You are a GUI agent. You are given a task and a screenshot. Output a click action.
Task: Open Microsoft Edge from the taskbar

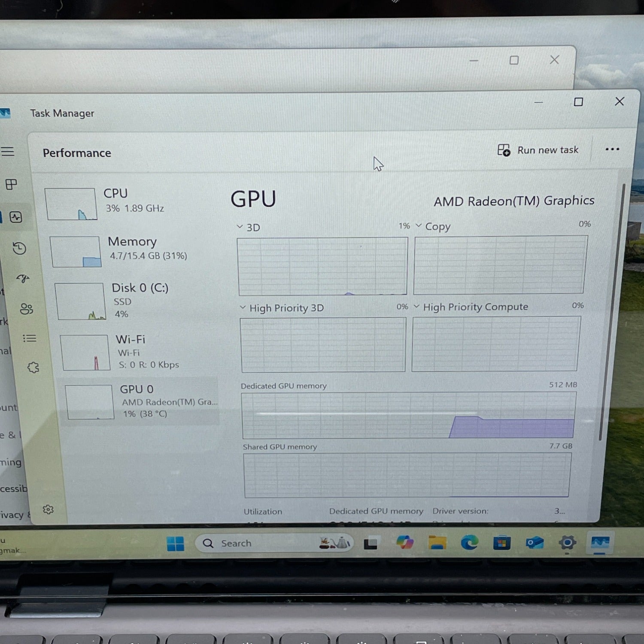469,543
